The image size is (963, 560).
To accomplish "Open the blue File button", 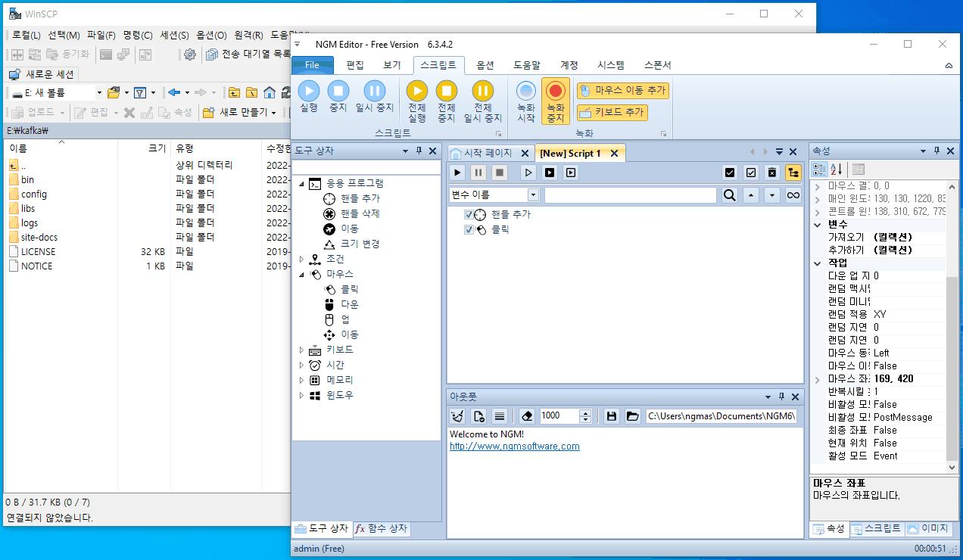I will pos(312,65).
